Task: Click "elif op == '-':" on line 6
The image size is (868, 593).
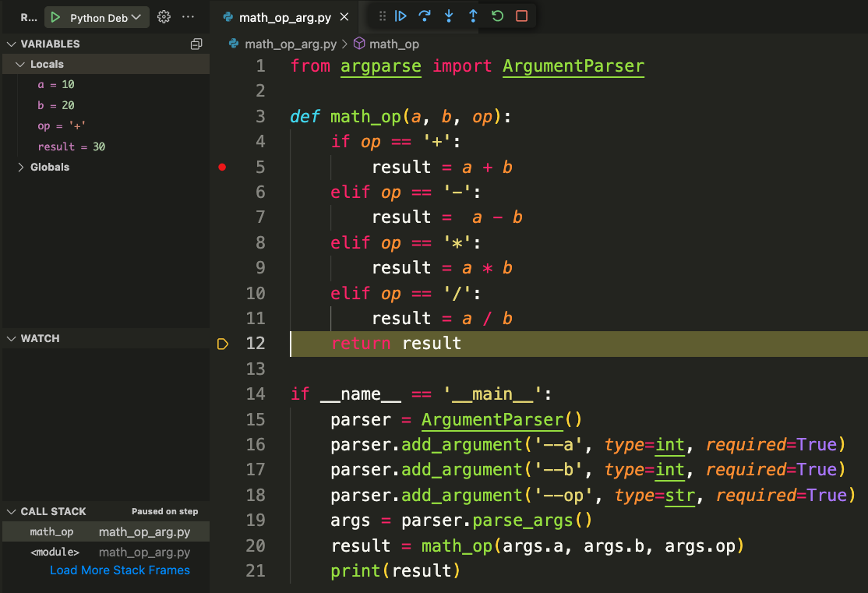Action: (x=406, y=192)
